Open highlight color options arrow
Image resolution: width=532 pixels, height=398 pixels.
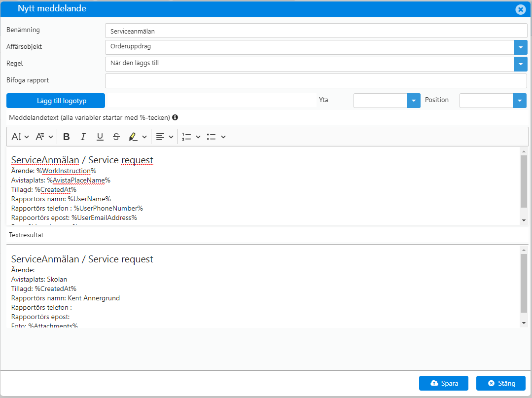pos(144,137)
